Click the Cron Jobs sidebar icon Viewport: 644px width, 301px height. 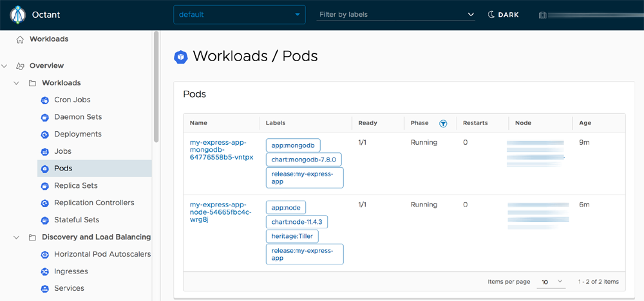[45, 100]
